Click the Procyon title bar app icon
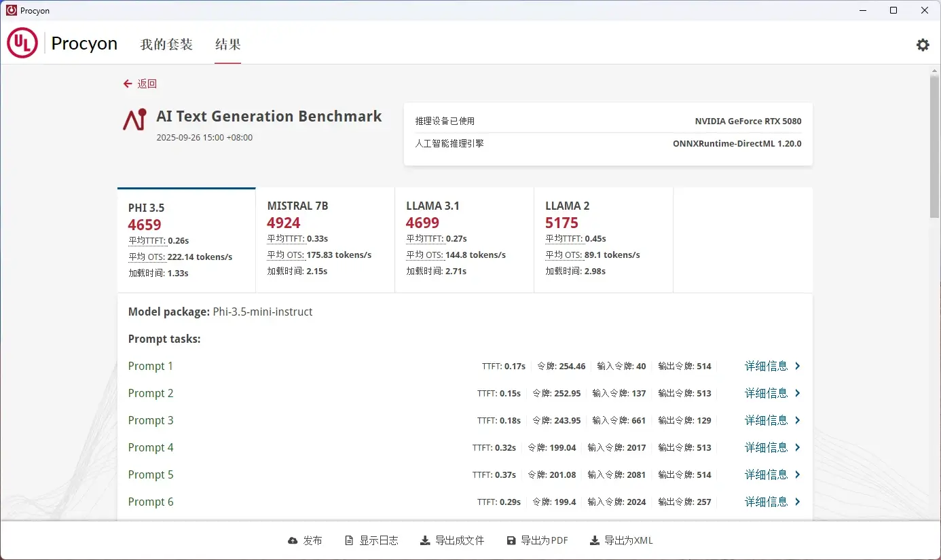Image resolution: width=941 pixels, height=560 pixels. [x=11, y=10]
